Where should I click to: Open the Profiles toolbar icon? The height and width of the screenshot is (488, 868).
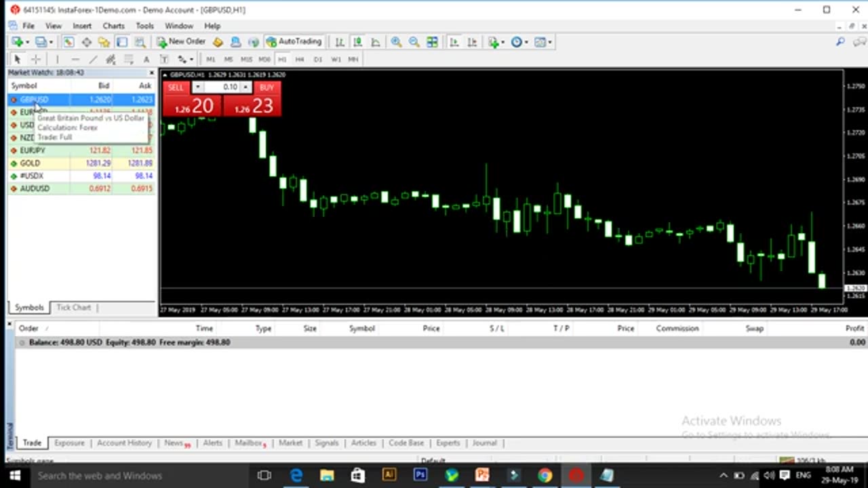point(41,42)
